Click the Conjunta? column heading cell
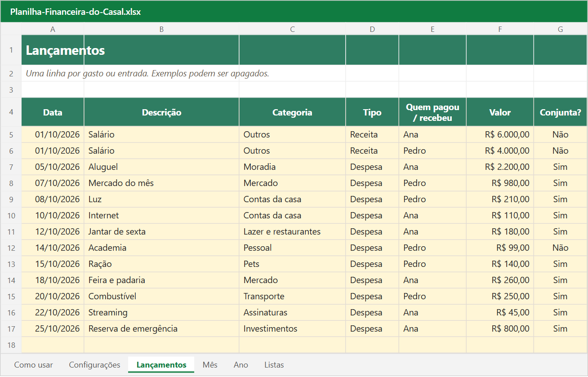 [561, 112]
